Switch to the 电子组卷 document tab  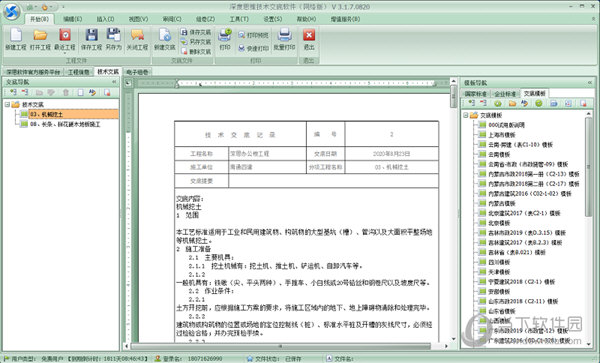(x=137, y=72)
